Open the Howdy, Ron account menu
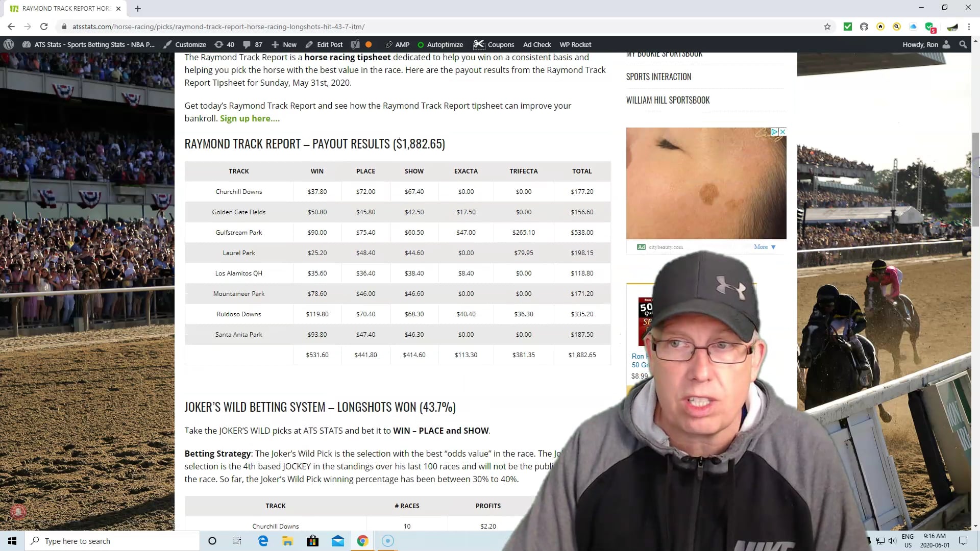980x551 pixels. tap(926, 44)
